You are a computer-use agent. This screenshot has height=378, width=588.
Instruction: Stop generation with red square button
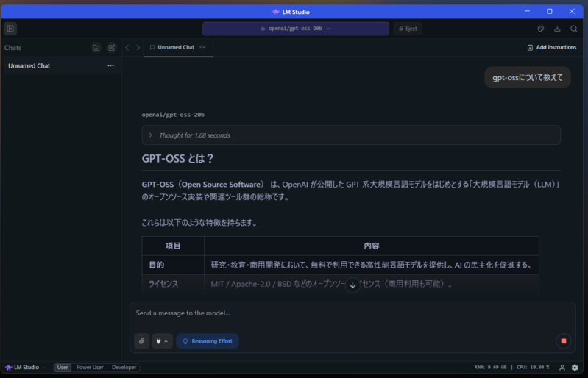[564, 341]
